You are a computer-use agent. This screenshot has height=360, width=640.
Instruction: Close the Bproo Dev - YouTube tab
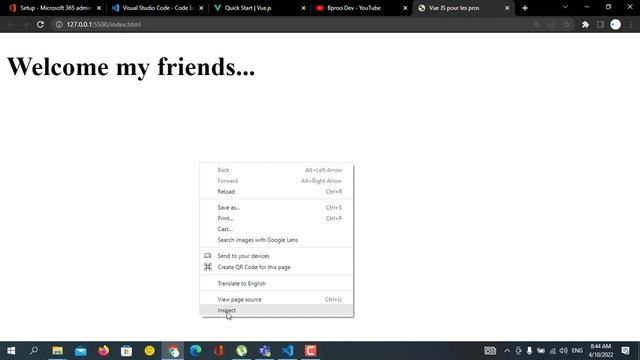tap(405, 8)
